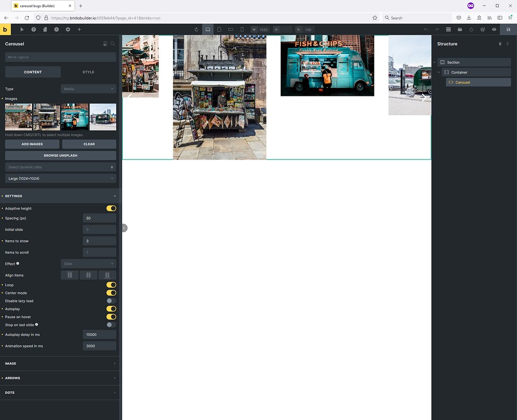Undo the last change with the undo arrow
The height and width of the screenshot is (420, 517).
click(426, 29)
